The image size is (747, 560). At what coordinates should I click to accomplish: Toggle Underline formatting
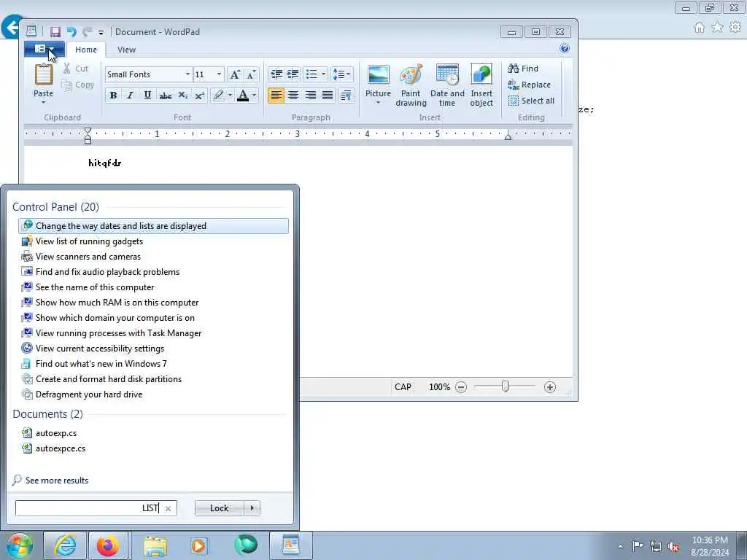click(x=147, y=96)
